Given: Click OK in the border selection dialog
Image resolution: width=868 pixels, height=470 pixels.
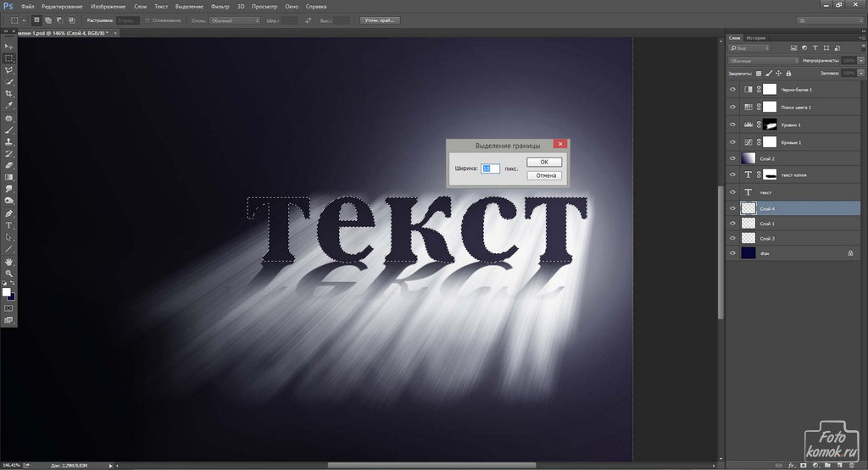Looking at the screenshot, I should tap(543, 162).
